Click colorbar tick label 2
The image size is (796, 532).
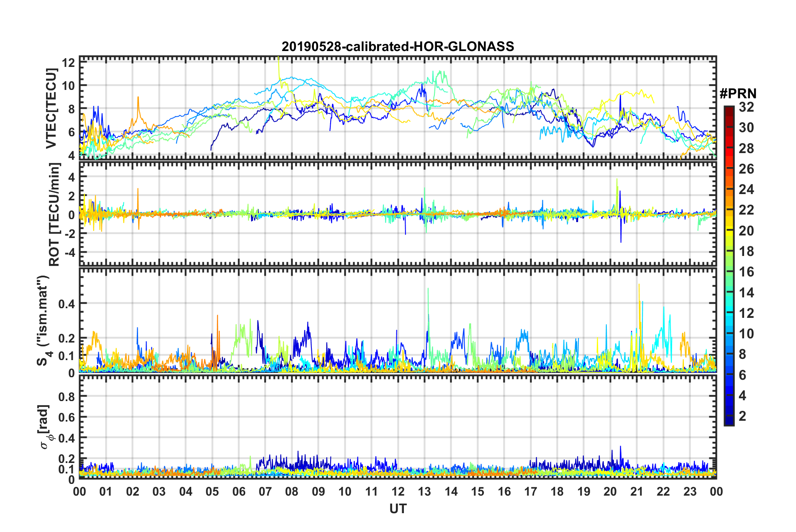742,416
